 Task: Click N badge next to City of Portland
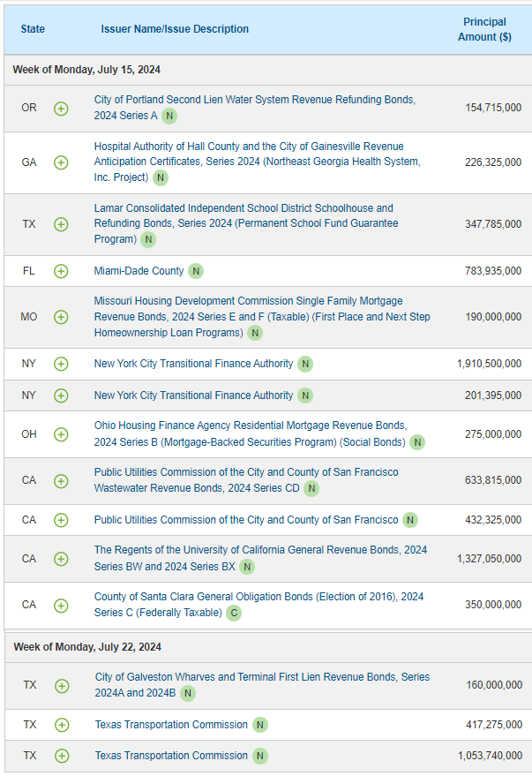point(169,116)
